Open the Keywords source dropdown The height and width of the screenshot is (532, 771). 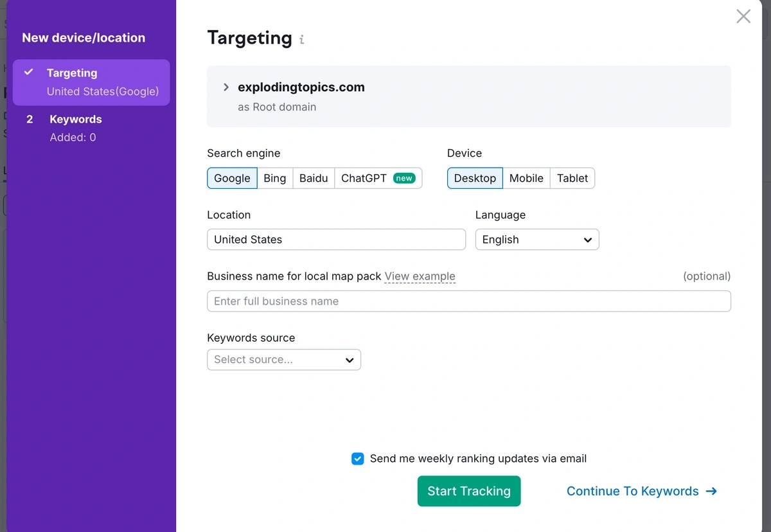coord(283,360)
